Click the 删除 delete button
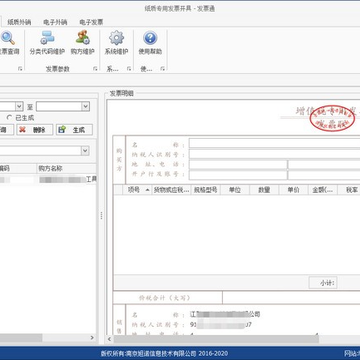 pos(35,130)
